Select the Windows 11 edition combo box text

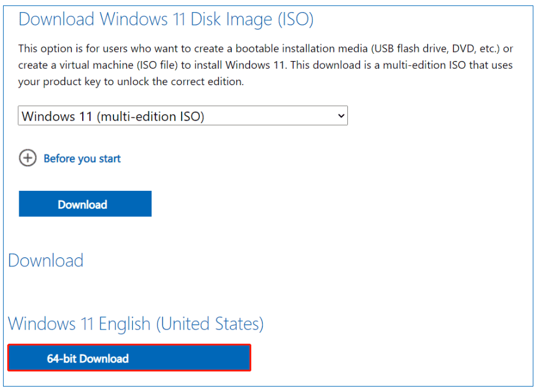coord(113,116)
